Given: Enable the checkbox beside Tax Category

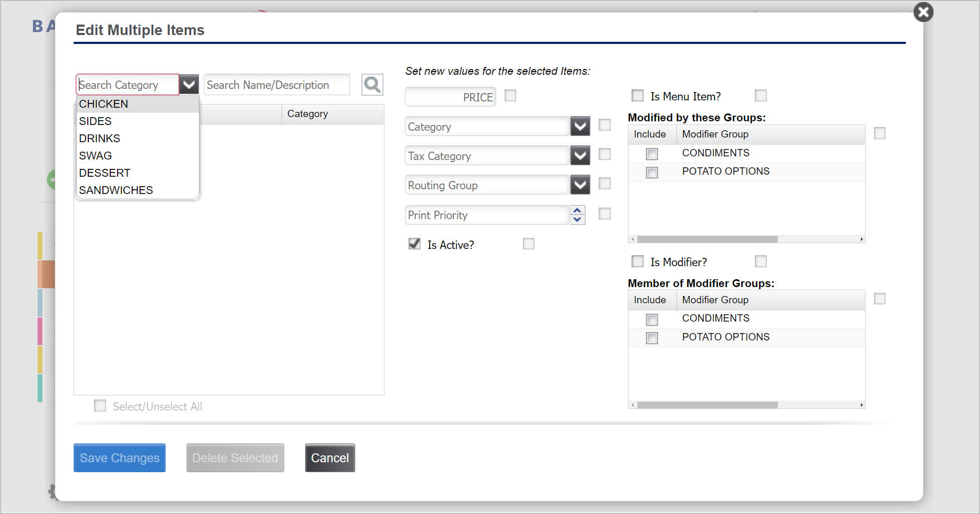Looking at the screenshot, I should 604,154.
